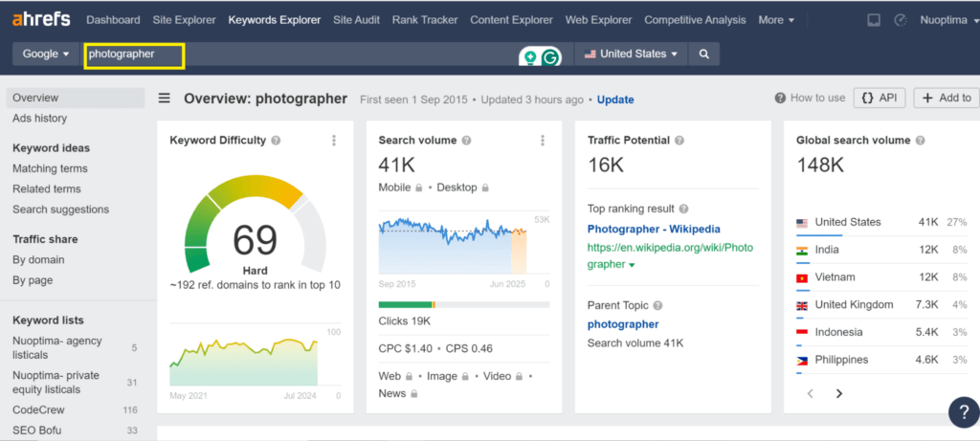Click the Update link

pyautogui.click(x=615, y=99)
